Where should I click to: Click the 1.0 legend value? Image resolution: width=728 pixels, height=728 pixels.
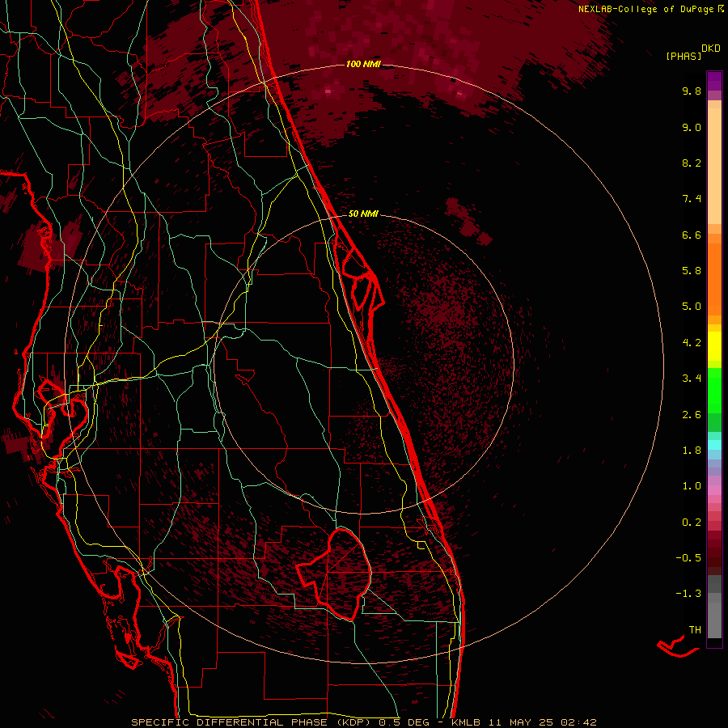(x=692, y=486)
